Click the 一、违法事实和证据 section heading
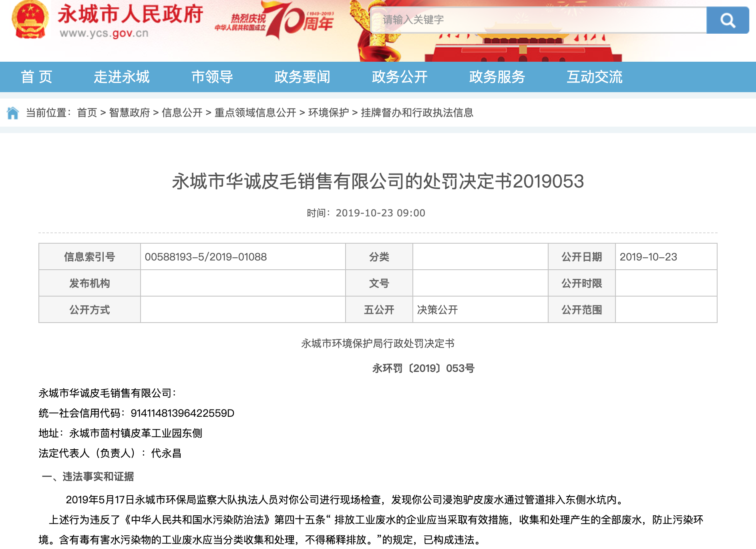Screen dimensions: 756x549 pyautogui.click(x=88, y=476)
